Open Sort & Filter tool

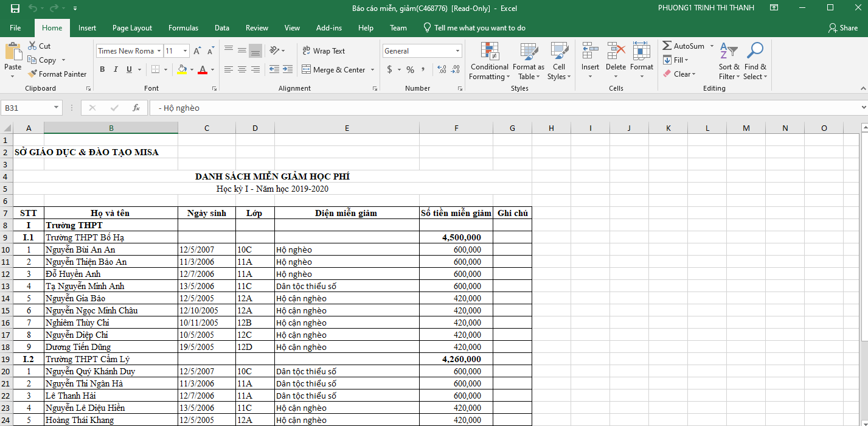point(729,61)
